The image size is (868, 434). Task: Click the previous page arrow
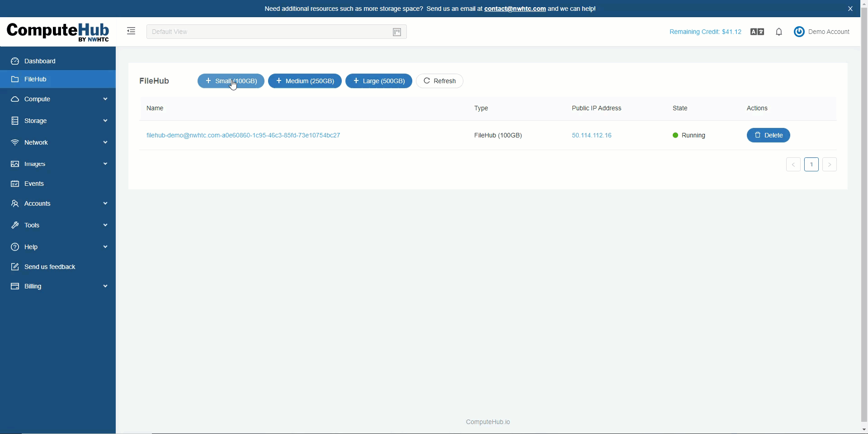pyautogui.click(x=793, y=165)
